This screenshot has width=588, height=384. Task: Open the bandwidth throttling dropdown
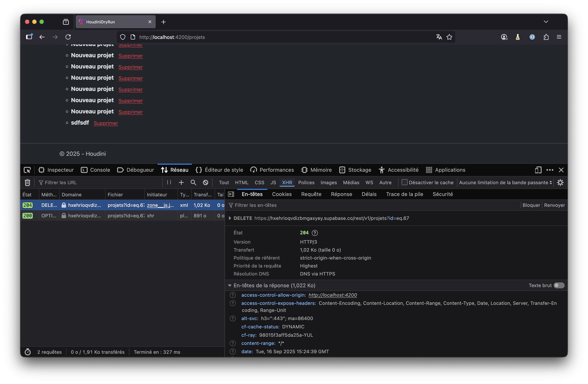click(x=505, y=182)
